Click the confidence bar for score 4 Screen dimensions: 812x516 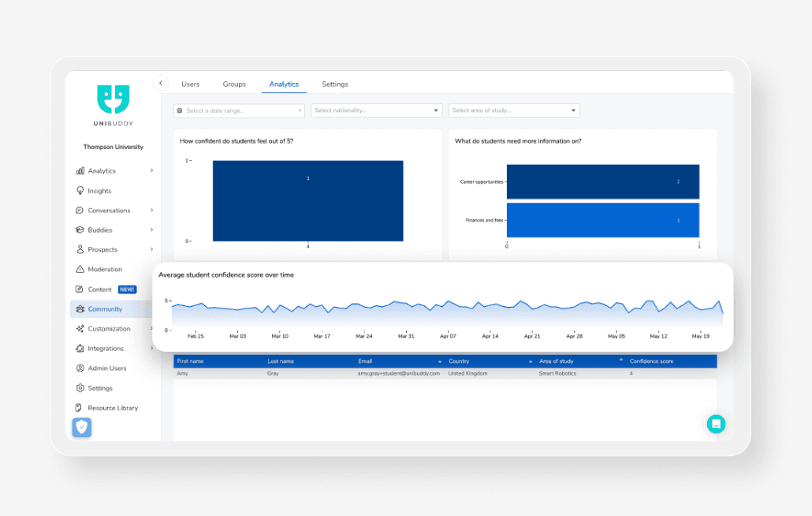[x=307, y=201]
